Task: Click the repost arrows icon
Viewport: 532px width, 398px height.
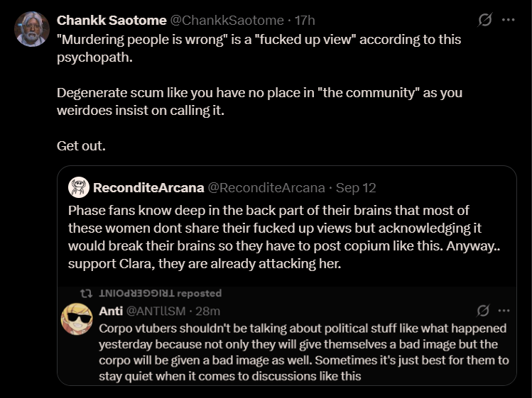Action: pos(86,293)
